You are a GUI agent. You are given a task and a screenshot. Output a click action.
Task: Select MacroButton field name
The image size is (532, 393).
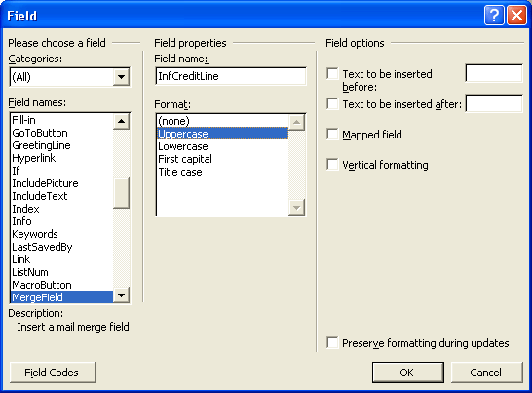point(62,285)
